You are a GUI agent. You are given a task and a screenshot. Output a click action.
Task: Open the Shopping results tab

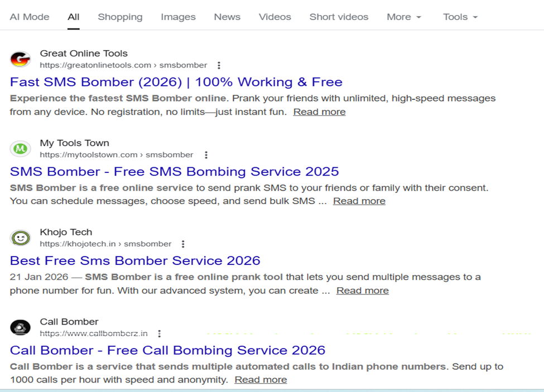(x=120, y=17)
